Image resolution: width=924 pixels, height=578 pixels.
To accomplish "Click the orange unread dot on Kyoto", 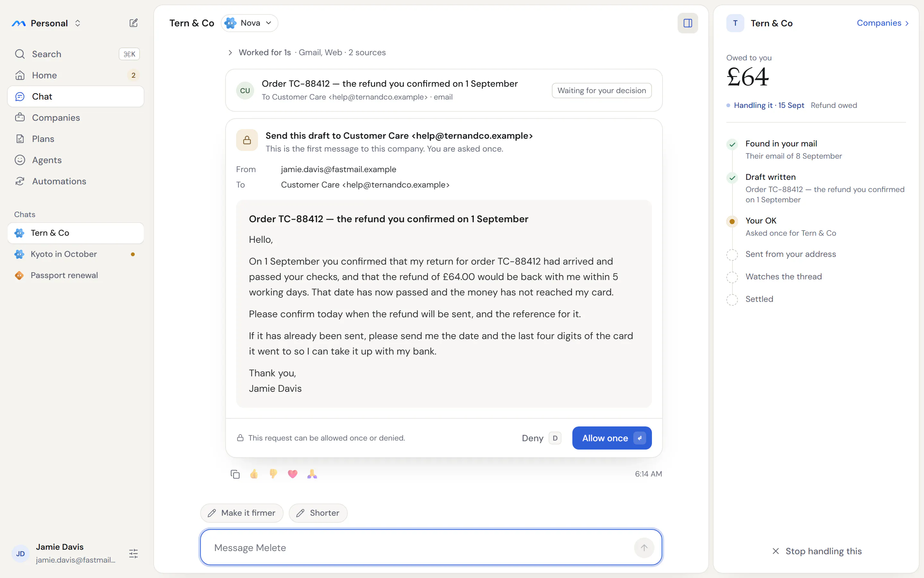I will 133,254.
